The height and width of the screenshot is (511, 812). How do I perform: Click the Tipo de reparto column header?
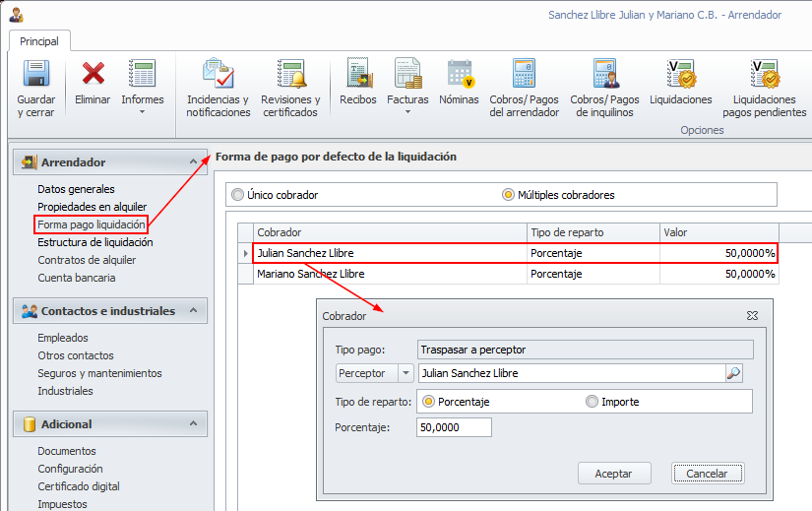coord(593,232)
